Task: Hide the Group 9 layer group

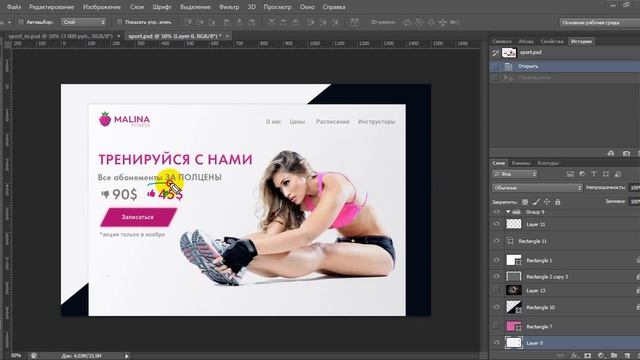Action: [496, 212]
